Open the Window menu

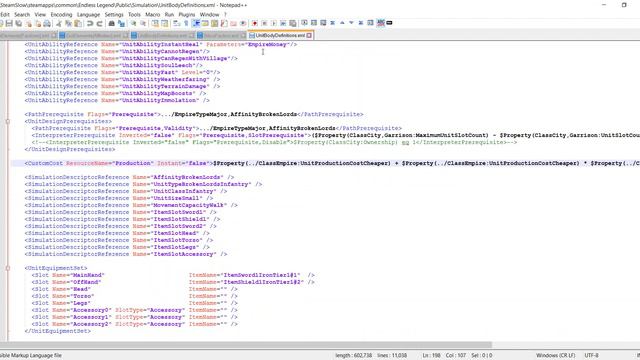[209, 14]
